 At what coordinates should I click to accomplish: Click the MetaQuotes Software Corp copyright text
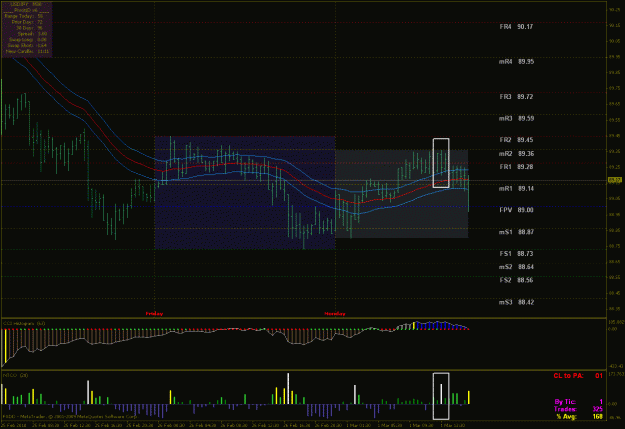coord(70,416)
